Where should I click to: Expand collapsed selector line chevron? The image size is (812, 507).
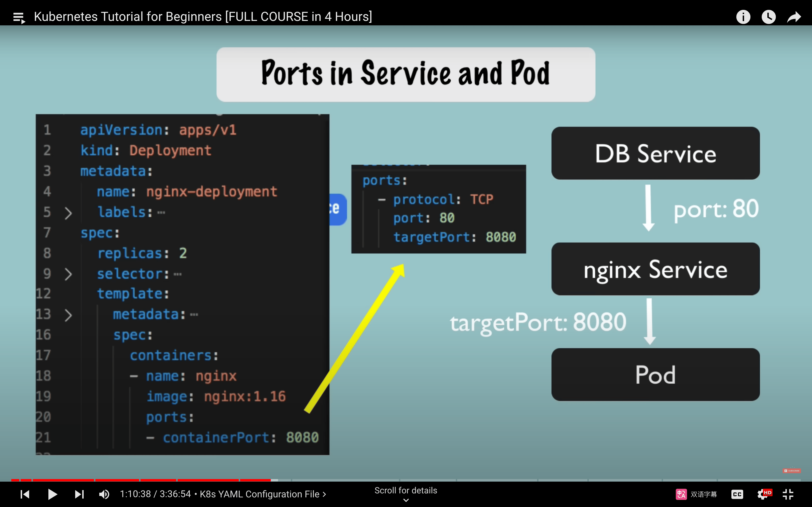coord(68,274)
